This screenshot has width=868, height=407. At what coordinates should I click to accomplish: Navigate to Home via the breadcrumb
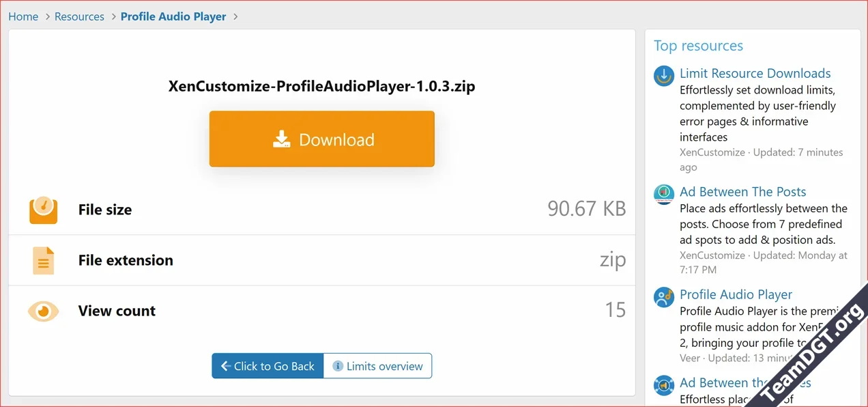click(23, 16)
